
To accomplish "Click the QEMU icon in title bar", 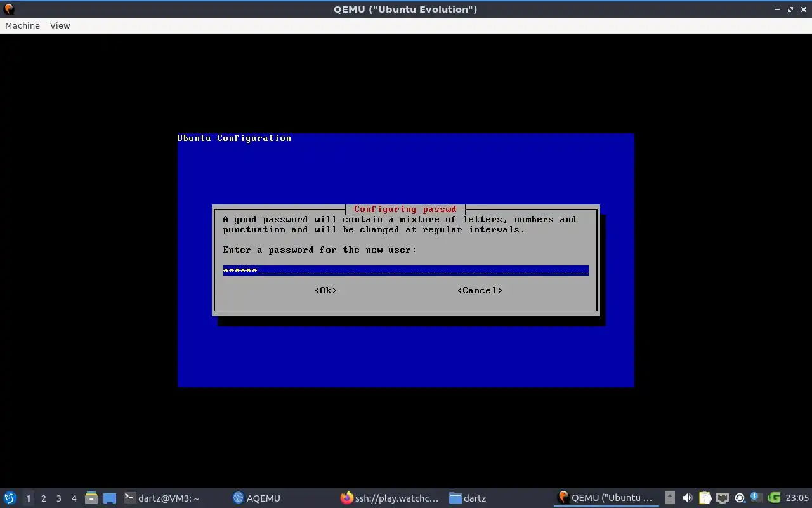I will [9, 9].
